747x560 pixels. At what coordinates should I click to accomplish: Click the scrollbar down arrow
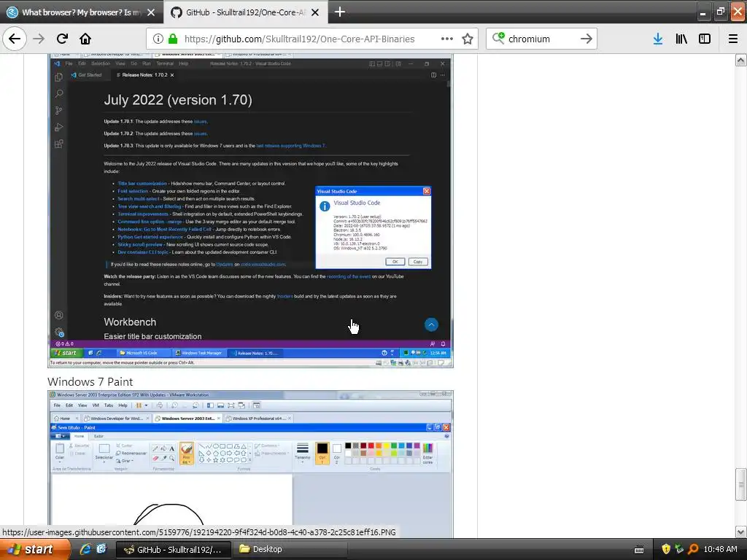click(x=740, y=532)
